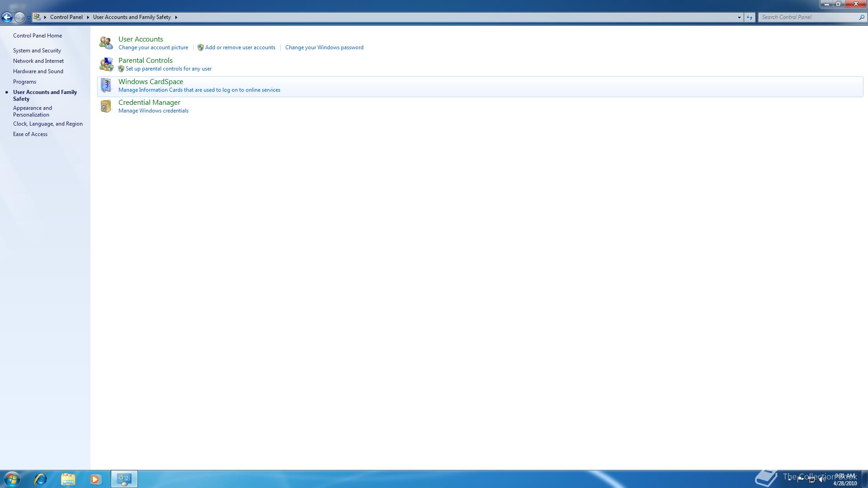Viewport: 868px width, 488px height.
Task: Expand the arrow after User Accounts and Family Safety
Action: (x=176, y=17)
